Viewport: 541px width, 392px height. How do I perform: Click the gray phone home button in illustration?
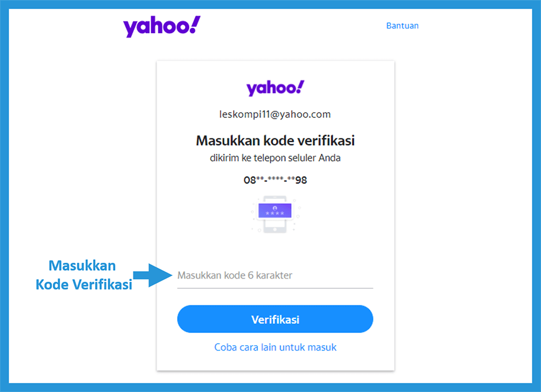[x=275, y=230]
